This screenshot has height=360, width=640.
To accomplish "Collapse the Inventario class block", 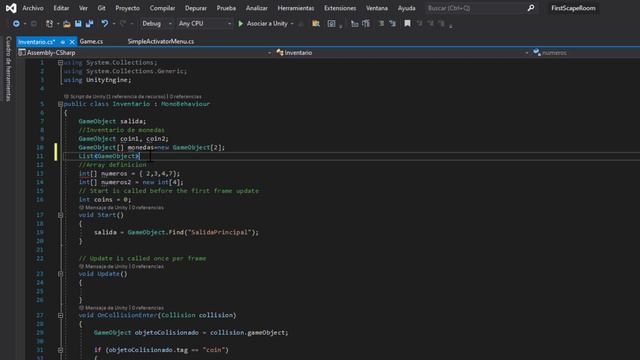I will [60, 104].
